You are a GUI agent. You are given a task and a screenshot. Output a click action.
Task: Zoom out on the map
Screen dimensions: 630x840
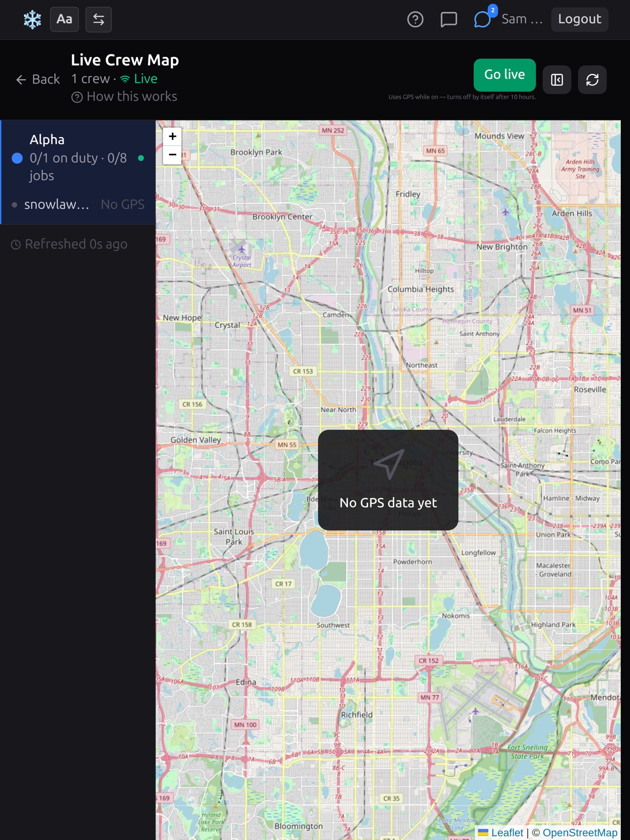point(172,155)
